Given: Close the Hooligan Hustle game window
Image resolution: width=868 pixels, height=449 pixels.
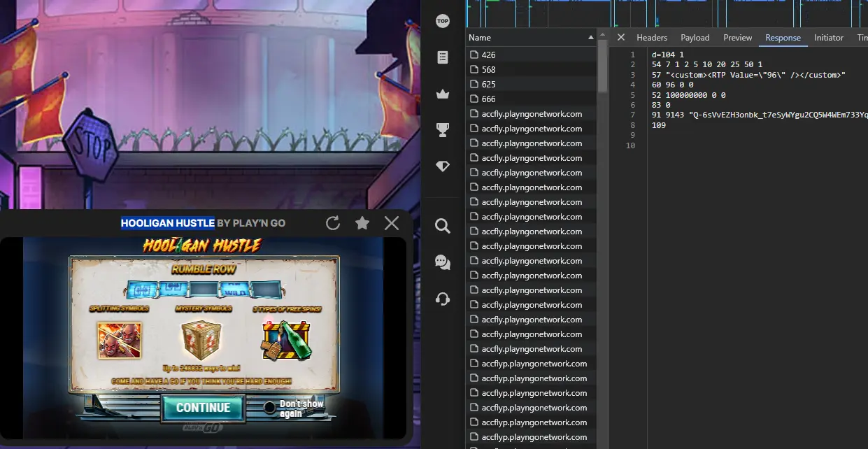Looking at the screenshot, I should pyautogui.click(x=392, y=223).
